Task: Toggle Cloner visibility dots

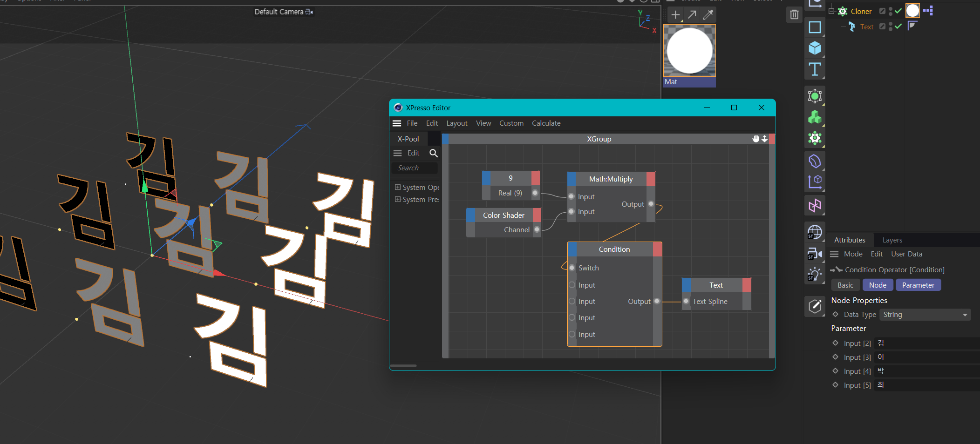Action: [x=891, y=11]
